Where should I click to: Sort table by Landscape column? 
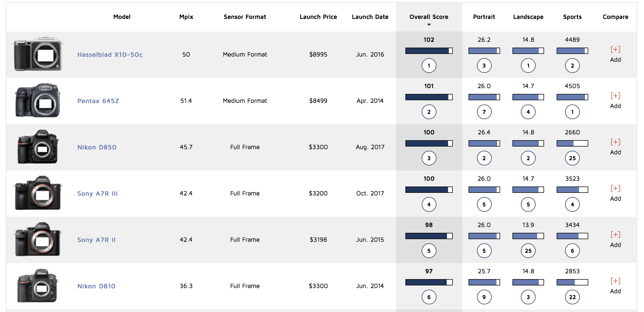tap(528, 17)
